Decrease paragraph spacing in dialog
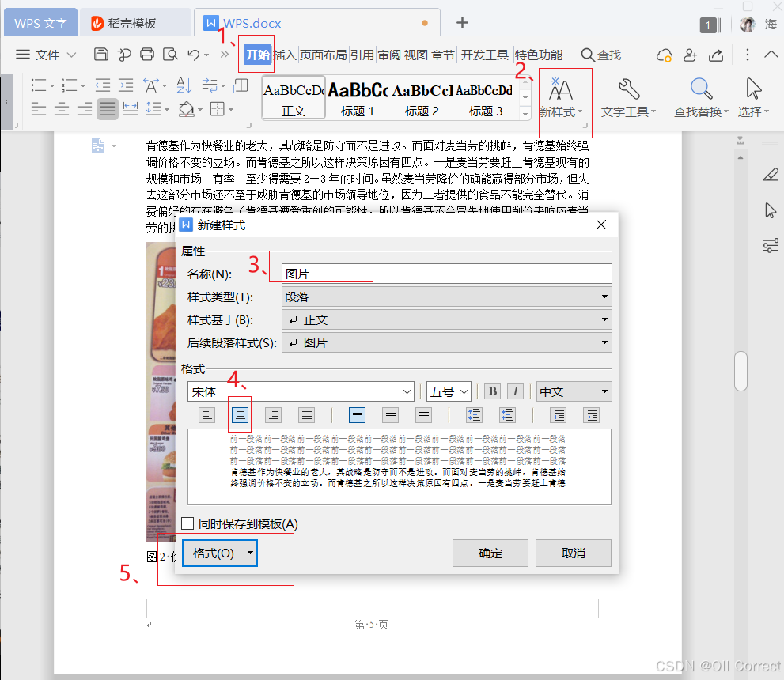784x680 pixels. [x=507, y=414]
